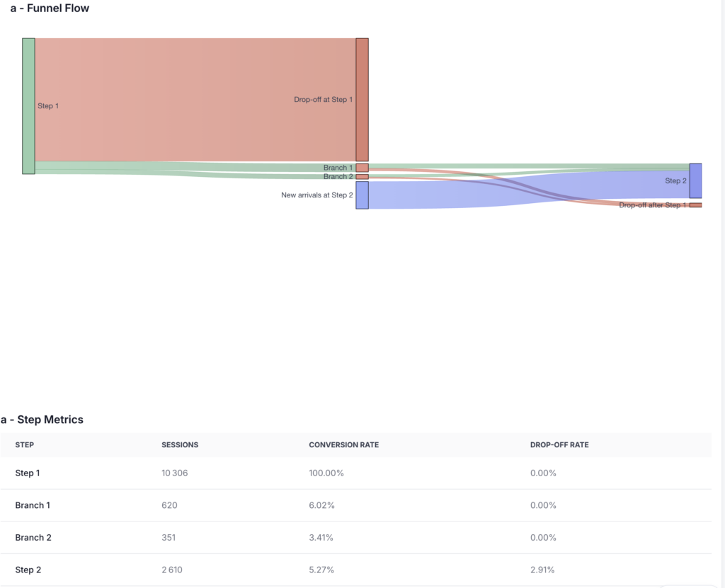Click the blue Step 2 node bar

[695, 181]
